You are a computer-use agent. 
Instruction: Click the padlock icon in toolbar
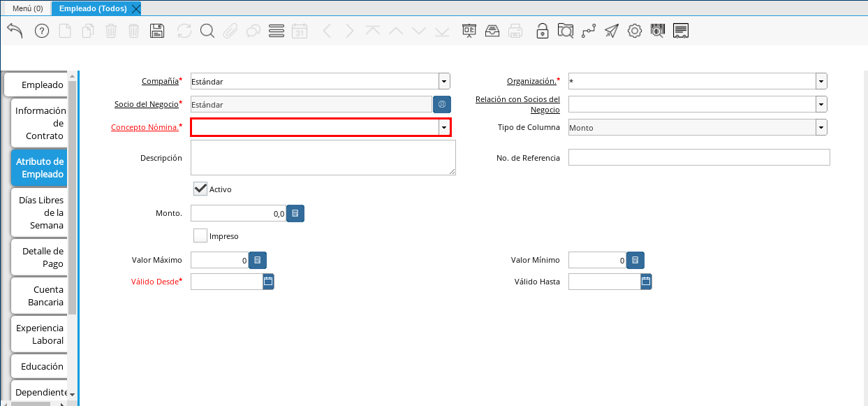tap(542, 31)
